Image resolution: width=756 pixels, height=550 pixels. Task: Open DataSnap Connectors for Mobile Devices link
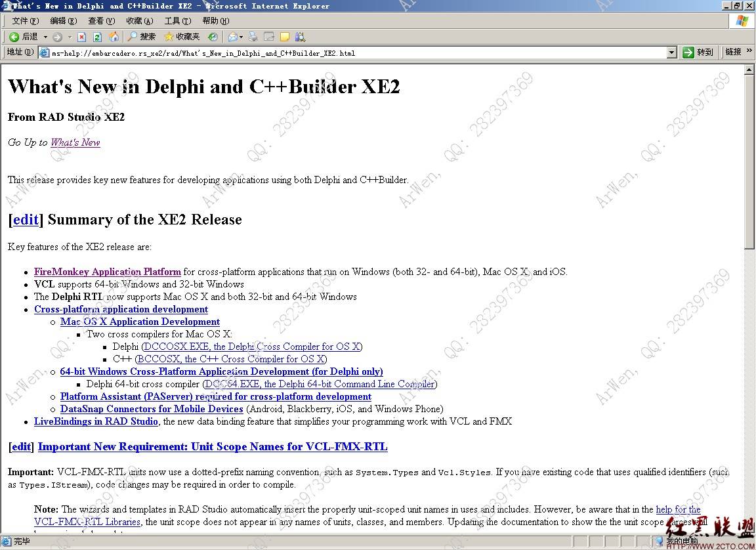pyautogui.click(x=152, y=410)
